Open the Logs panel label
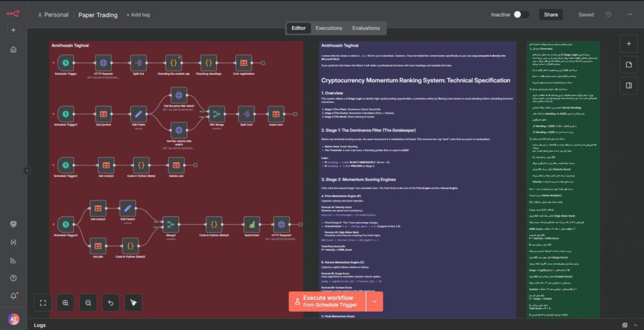 click(40, 325)
